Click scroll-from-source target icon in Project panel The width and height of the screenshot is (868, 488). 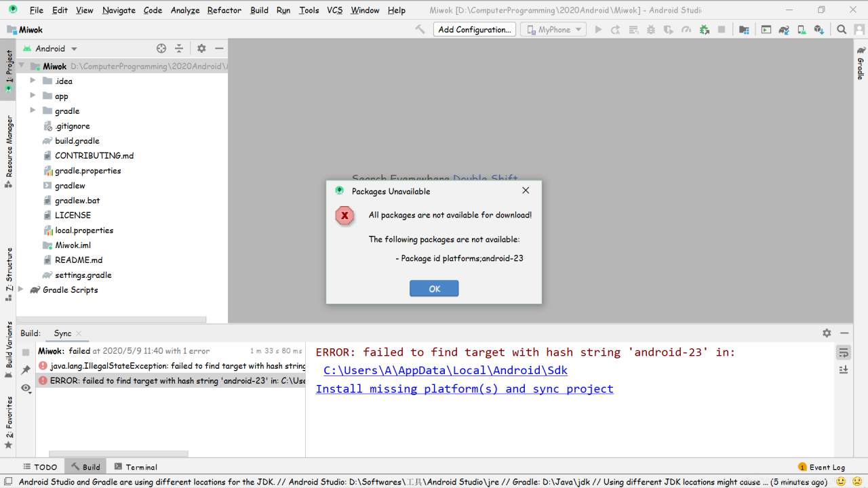tap(161, 48)
